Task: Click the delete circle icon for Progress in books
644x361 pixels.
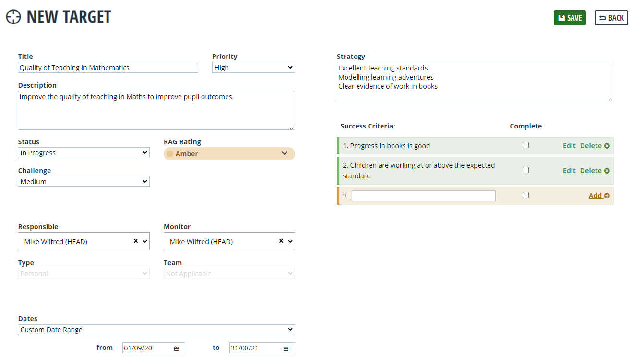Action: (x=607, y=146)
